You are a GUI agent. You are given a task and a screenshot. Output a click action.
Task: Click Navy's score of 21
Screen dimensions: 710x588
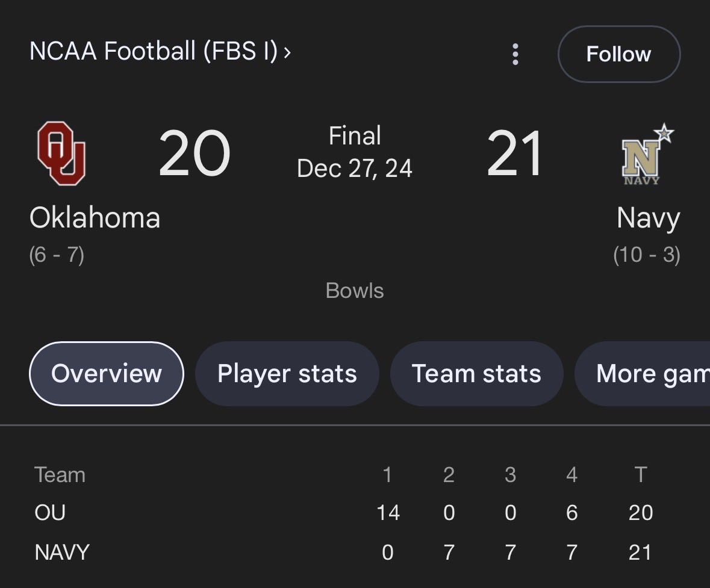[515, 153]
